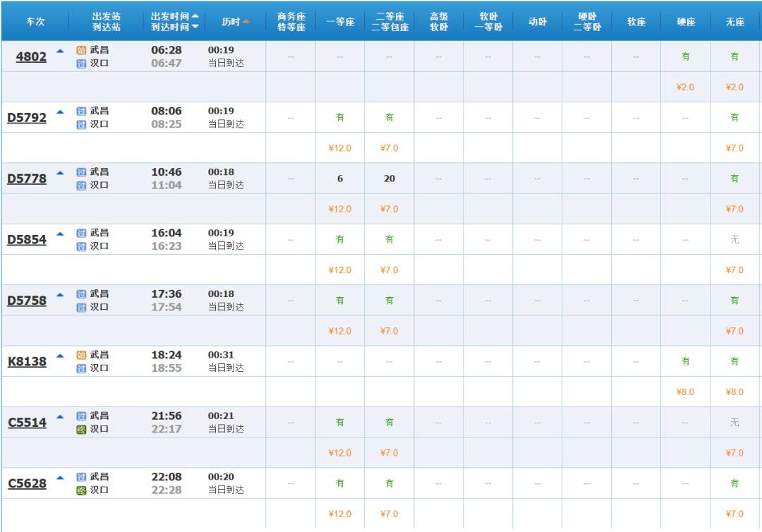The width and height of the screenshot is (762, 532).
Task: Click the ¥2.0 硬座 price for train 4802
Action: (x=685, y=87)
